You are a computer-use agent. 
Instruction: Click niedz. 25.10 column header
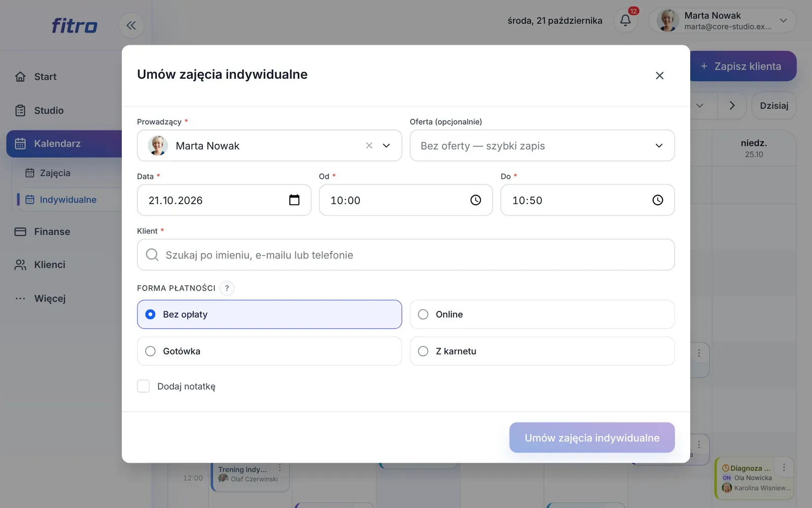[754, 148]
